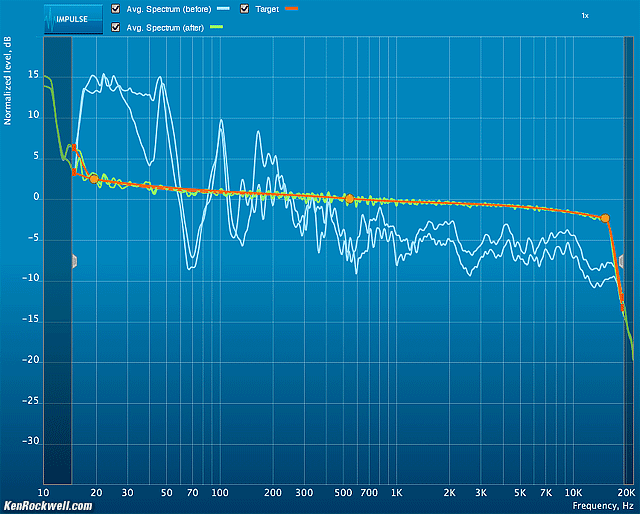Viewport: 640px width, 514px height.
Task: Click the 1x zoom indicator
Action: tap(585, 16)
